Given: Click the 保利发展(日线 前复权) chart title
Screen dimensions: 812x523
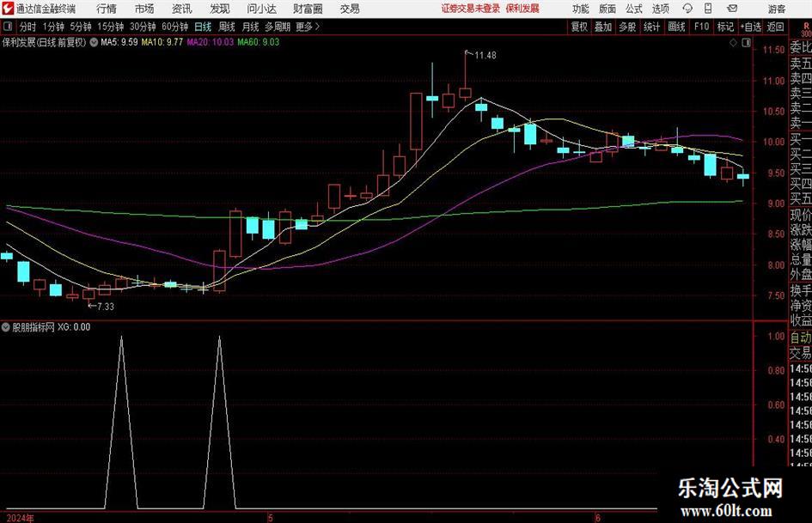Looking at the screenshot, I should (44, 42).
